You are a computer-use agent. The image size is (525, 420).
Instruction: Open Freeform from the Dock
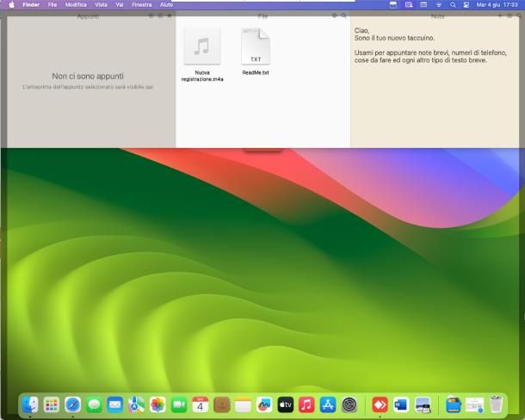[264, 405]
